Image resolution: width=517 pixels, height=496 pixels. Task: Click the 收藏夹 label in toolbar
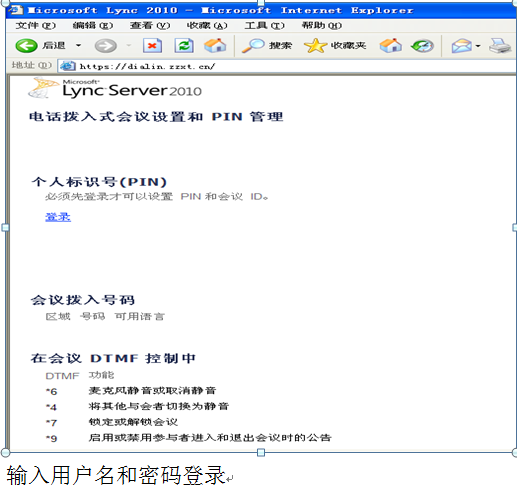pyautogui.click(x=349, y=46)
